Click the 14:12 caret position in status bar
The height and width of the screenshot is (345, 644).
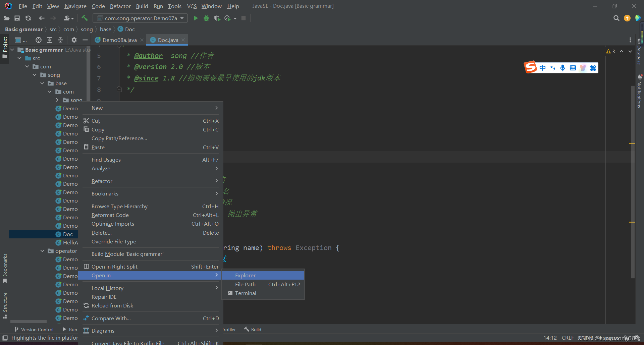tap(550, 338)
